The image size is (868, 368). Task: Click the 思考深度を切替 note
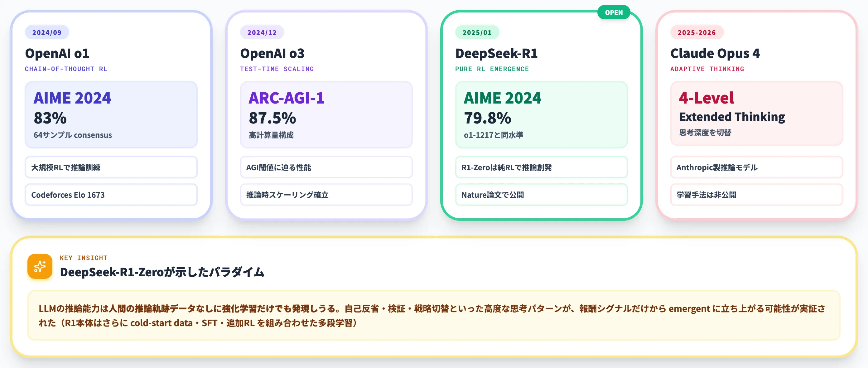(x=705, y=133)
